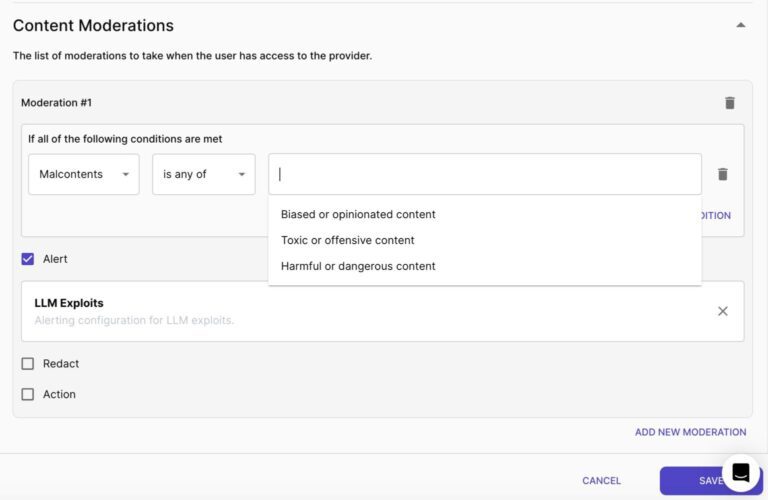Open the chat support widget
Image resolution: width=768 pixels, height=500 pixels.
(x=741, y=472)
